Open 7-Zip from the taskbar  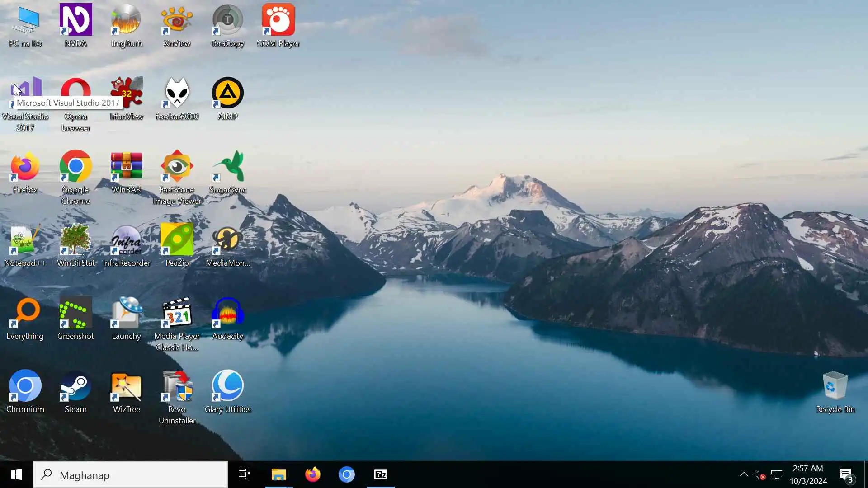[381, 474]
